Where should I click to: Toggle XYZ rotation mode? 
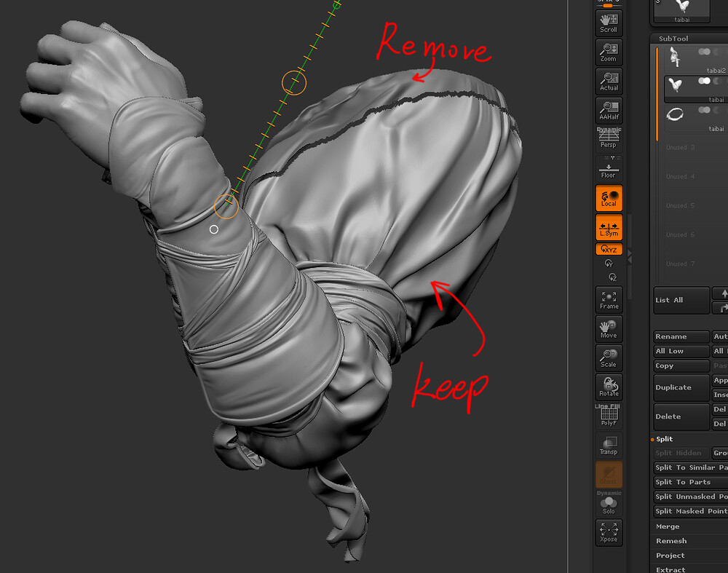click(609, 249)
